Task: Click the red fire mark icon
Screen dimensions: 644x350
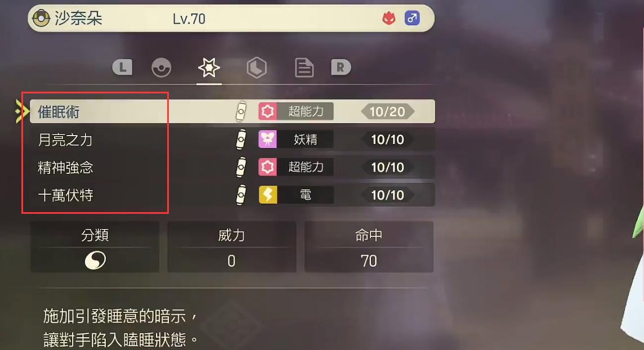Action: pos(388,18)
